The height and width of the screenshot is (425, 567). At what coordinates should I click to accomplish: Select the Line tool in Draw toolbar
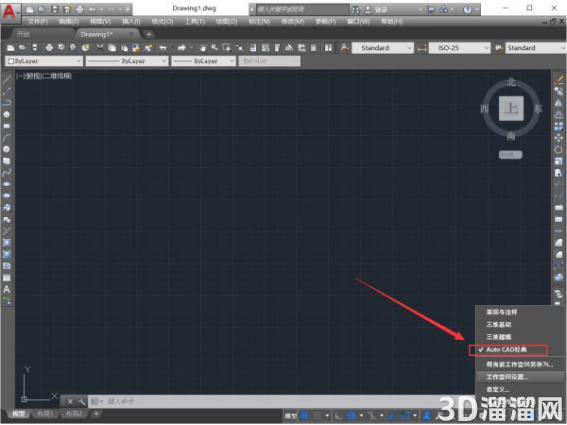pyautogui.click(x=7, y=80)
